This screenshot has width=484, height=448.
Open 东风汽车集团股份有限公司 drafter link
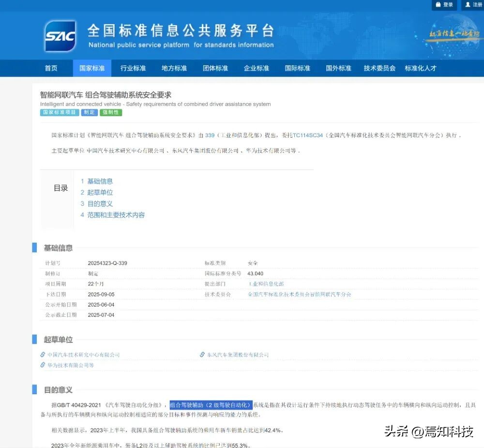click(238, 355)
